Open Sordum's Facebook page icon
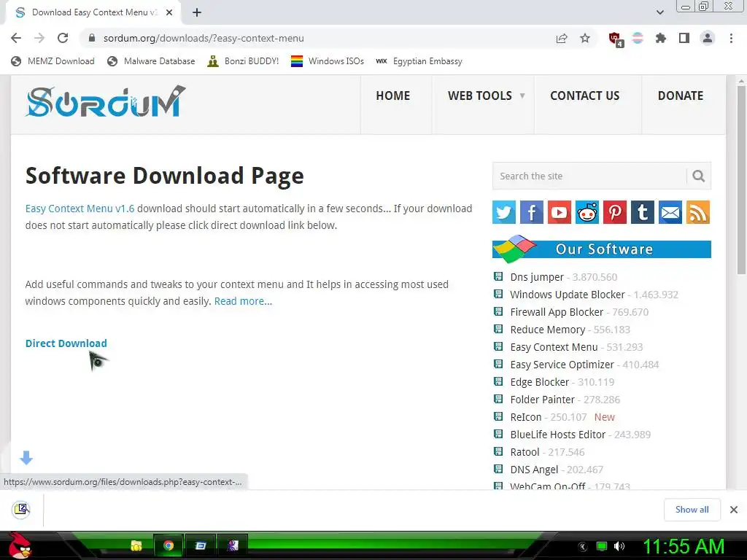Image resolution: width=747 pixels, height=560 pixels. coord(532,212)
